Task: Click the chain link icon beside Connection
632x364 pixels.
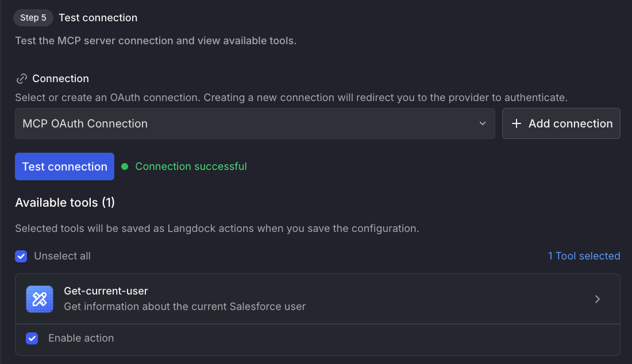Action: pyautogui.click(x=21, y=78)
